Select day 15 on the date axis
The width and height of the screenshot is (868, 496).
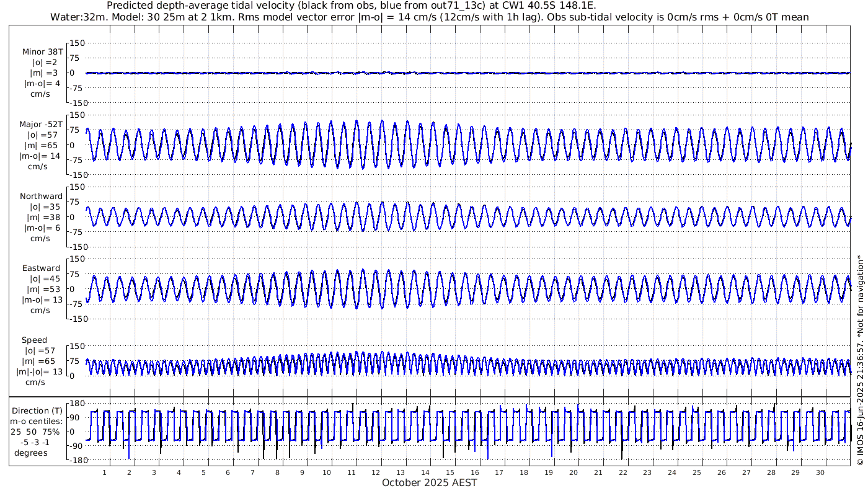(450, 472)
